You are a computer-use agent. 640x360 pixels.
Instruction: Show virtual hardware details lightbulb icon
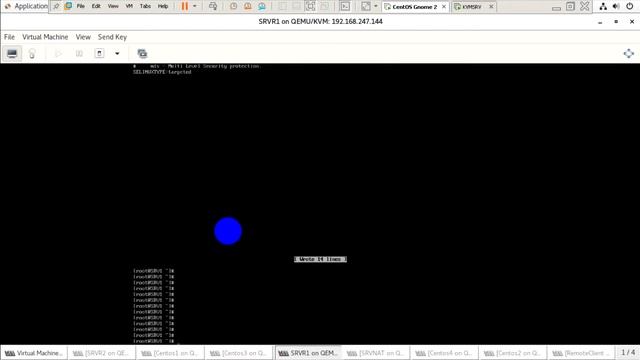pos(32,53)
